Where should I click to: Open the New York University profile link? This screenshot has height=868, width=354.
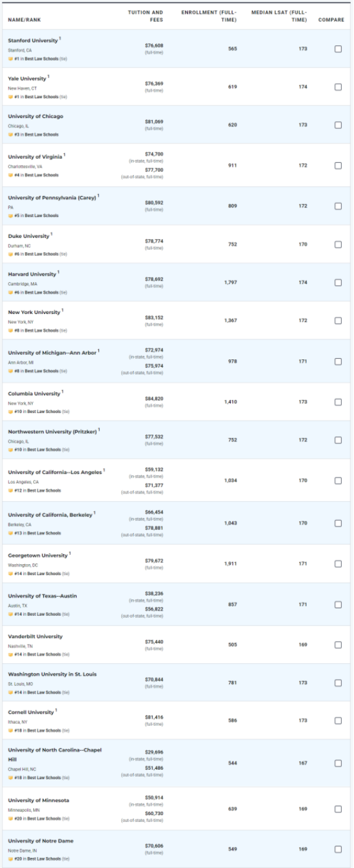[34, 312]
